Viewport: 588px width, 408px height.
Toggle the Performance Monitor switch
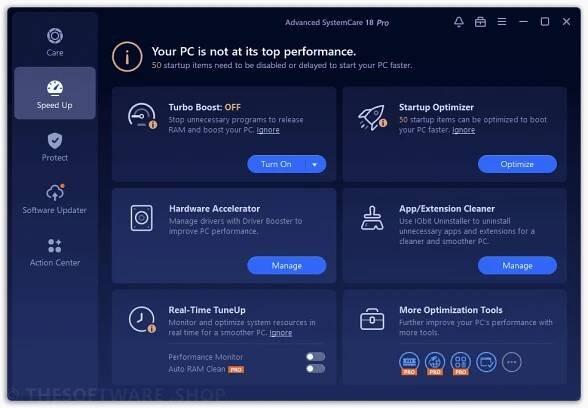click(x=315, y=356)
